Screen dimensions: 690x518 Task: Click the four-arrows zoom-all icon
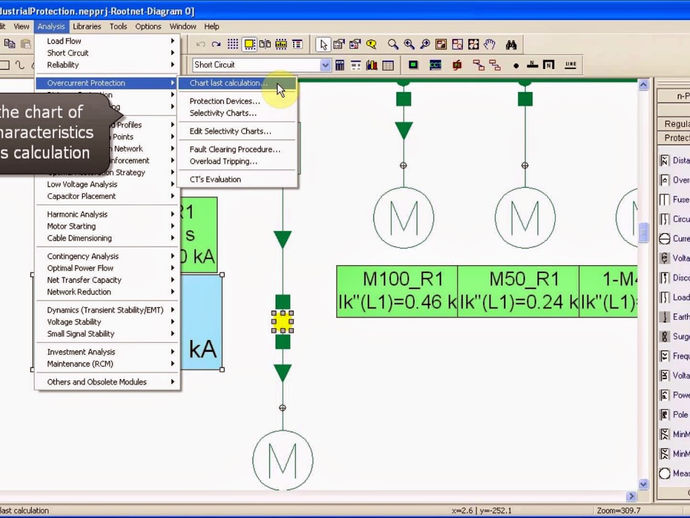pos(473,44)
